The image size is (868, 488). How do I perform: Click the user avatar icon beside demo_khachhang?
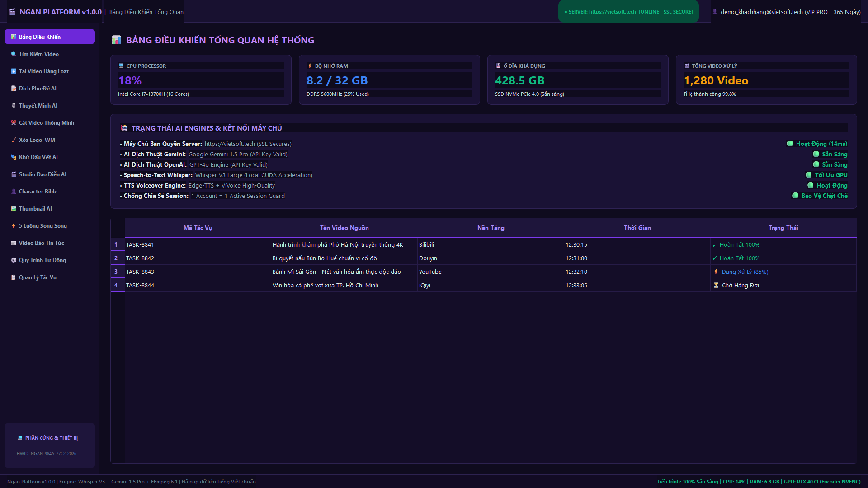(715, 12)
